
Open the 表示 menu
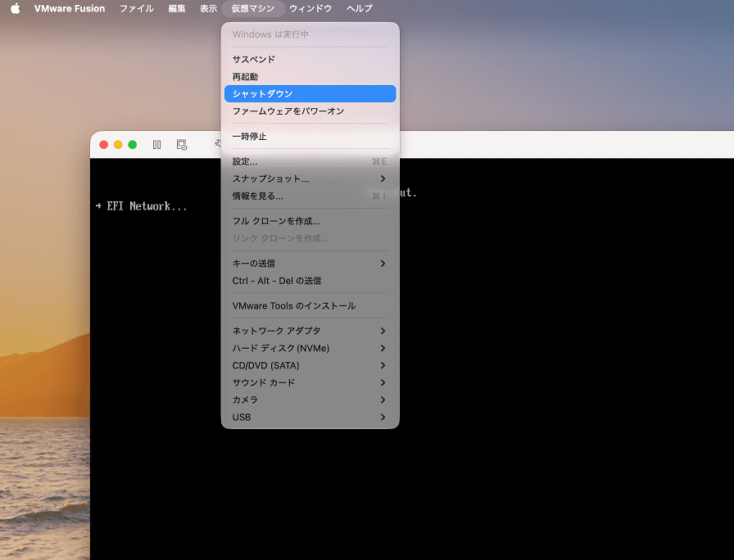(208, 8)
